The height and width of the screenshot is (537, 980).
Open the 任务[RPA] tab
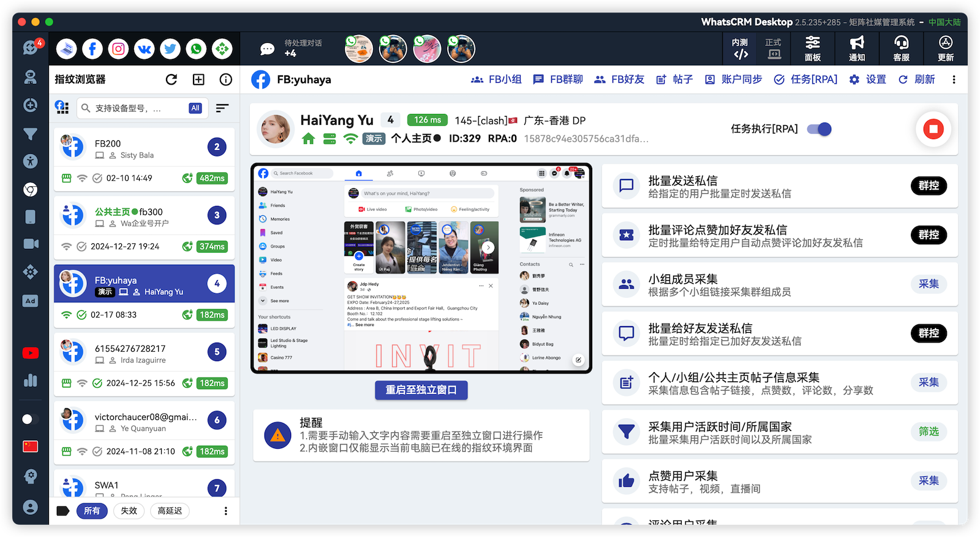(805, 80)
